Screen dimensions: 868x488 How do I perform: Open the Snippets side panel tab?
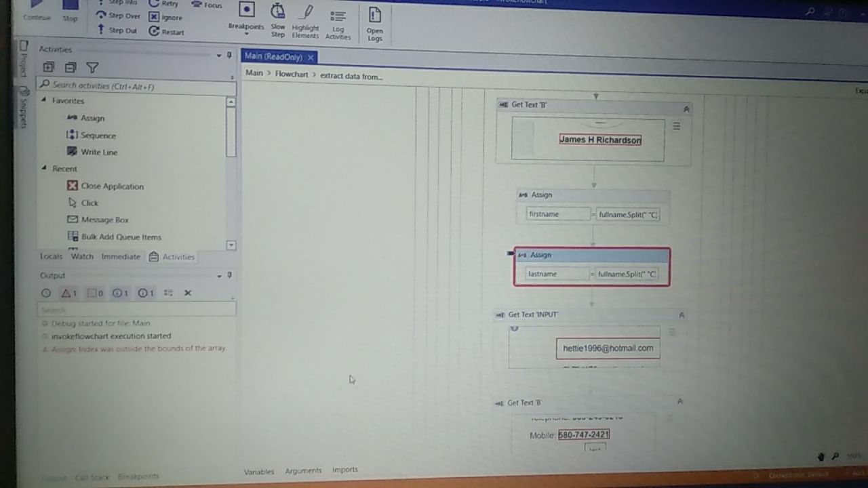click(22, 108)
